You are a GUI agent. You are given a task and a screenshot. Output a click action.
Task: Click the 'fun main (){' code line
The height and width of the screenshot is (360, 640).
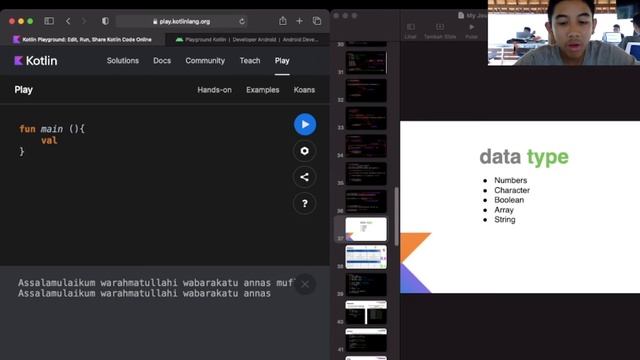[52, 129]
